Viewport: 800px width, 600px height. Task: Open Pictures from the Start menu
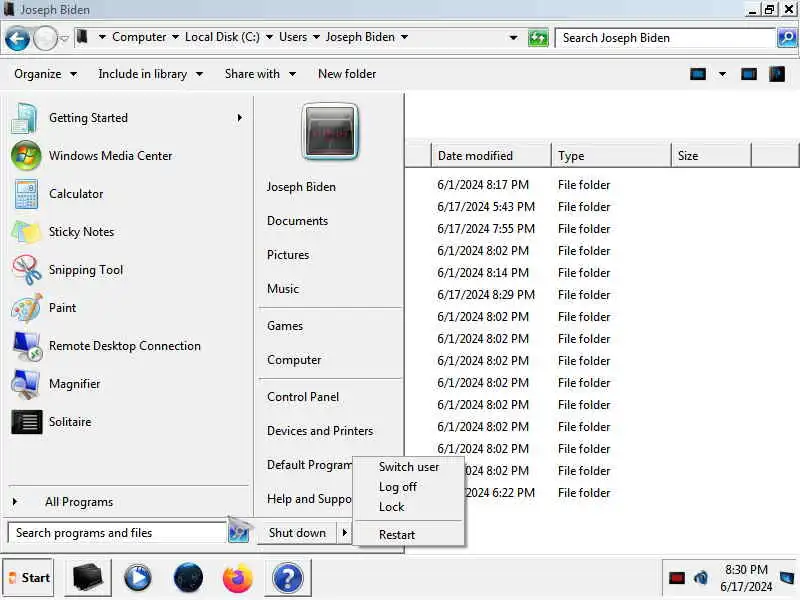coord(288,255)
